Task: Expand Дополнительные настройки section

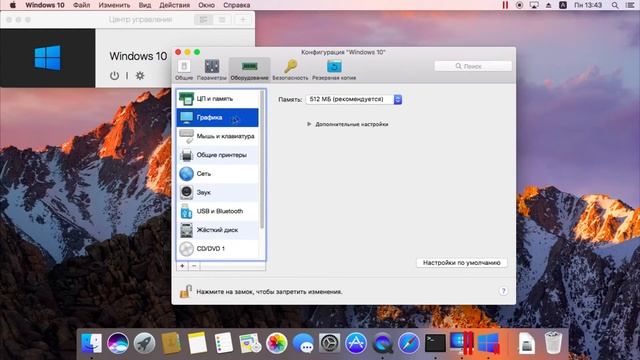Action: (309, 124)
